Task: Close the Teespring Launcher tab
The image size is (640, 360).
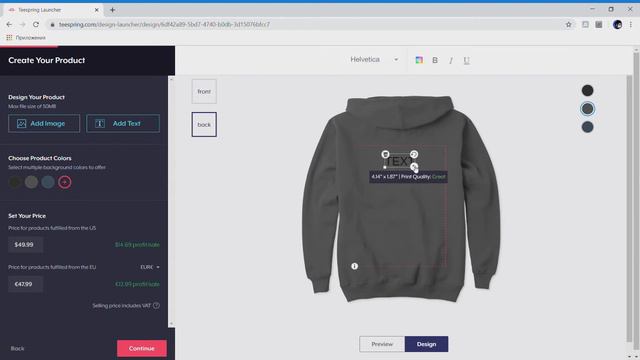Action: 97,10
